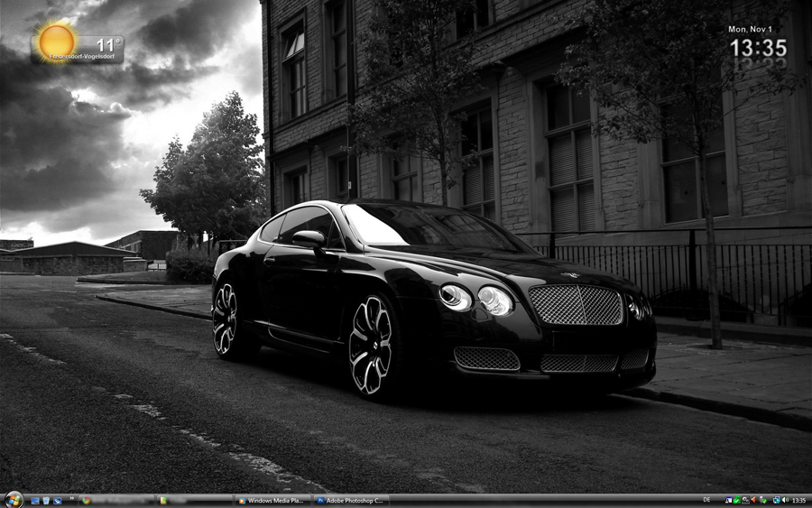Open the Recycle Bin quick launch icon
Screen dimensions: 812x508
(x=46, y=501)
